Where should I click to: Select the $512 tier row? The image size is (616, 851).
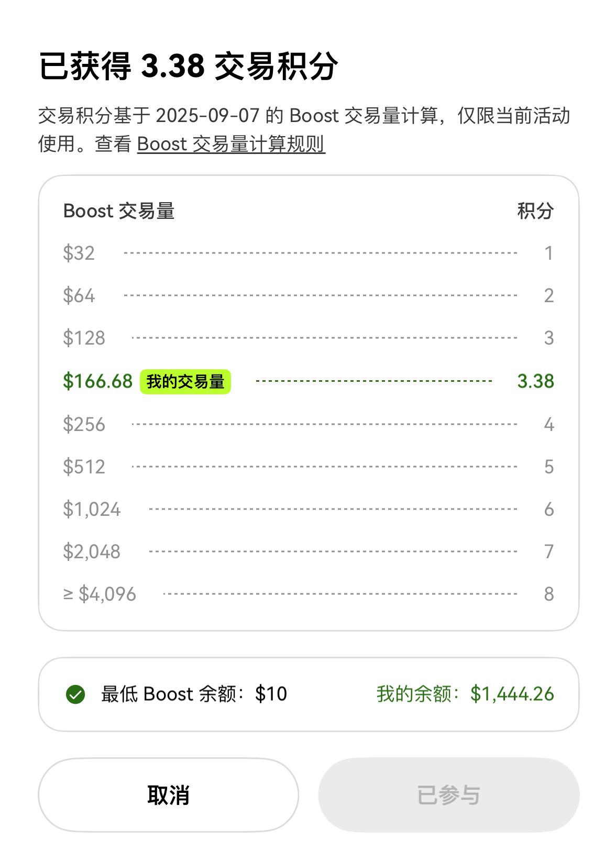(x=309, y=467)
